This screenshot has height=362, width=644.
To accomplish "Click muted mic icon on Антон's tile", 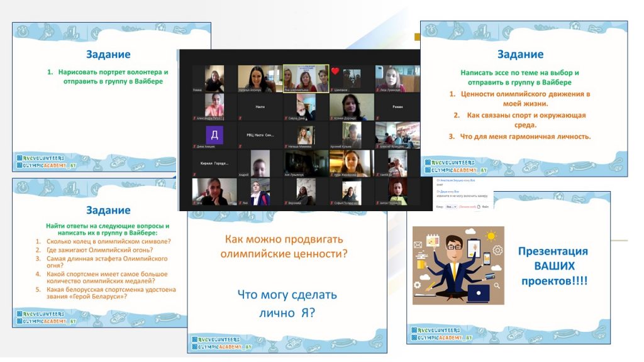I will pyautogui.click(x=377, y=203).
